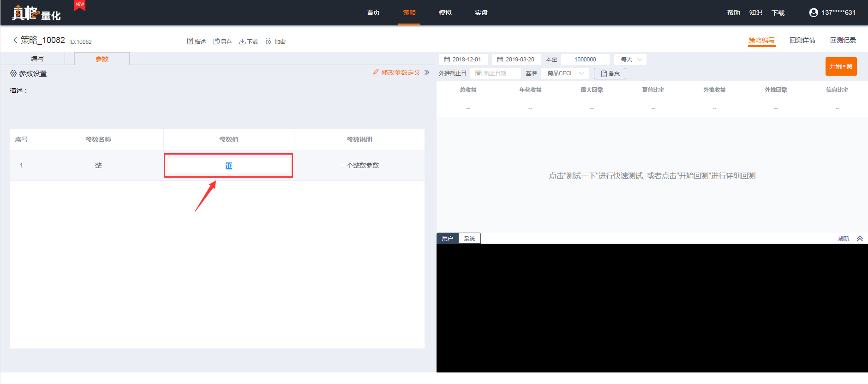Click the 另存 save-as icon

coord(216,42)
